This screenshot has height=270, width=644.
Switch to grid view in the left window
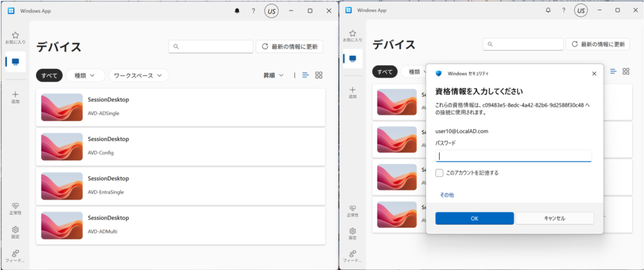tap(319, 75)
